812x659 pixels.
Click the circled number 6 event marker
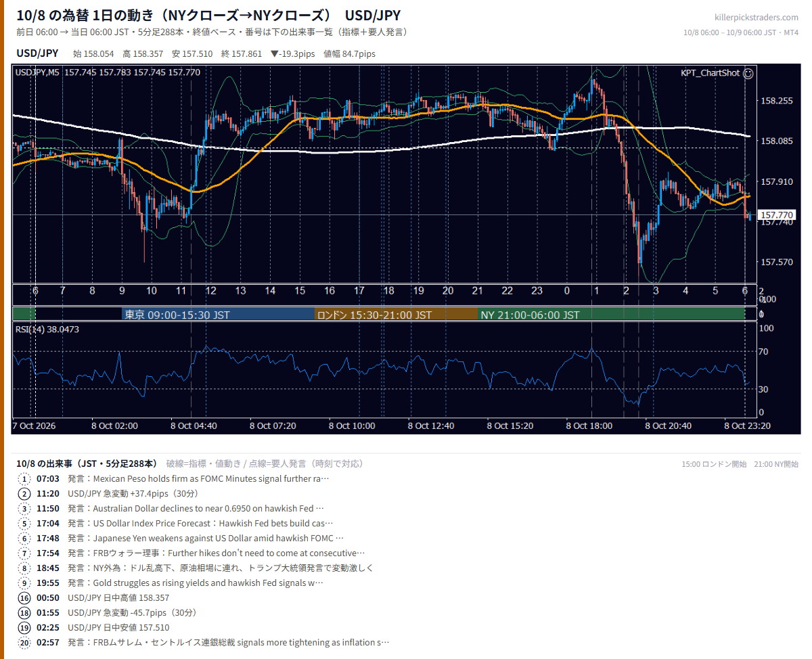(24, 538)
